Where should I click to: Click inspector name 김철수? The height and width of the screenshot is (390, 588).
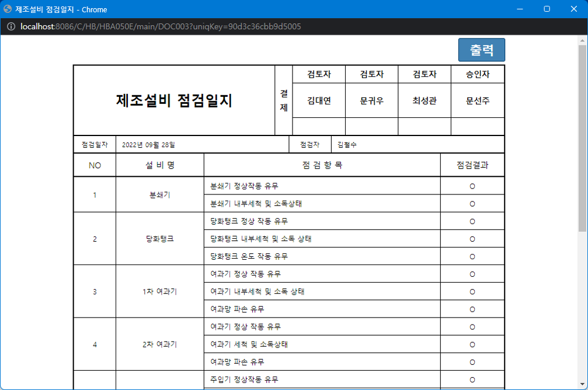(347, 145)
